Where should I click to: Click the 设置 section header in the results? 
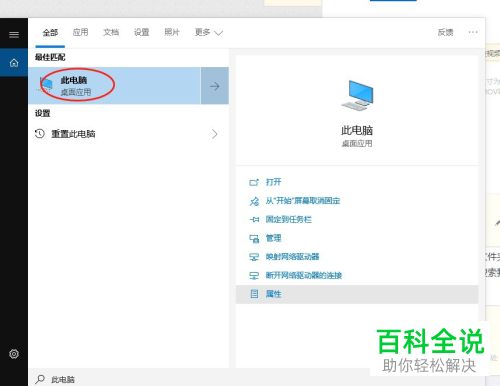(x=43, y=113)
